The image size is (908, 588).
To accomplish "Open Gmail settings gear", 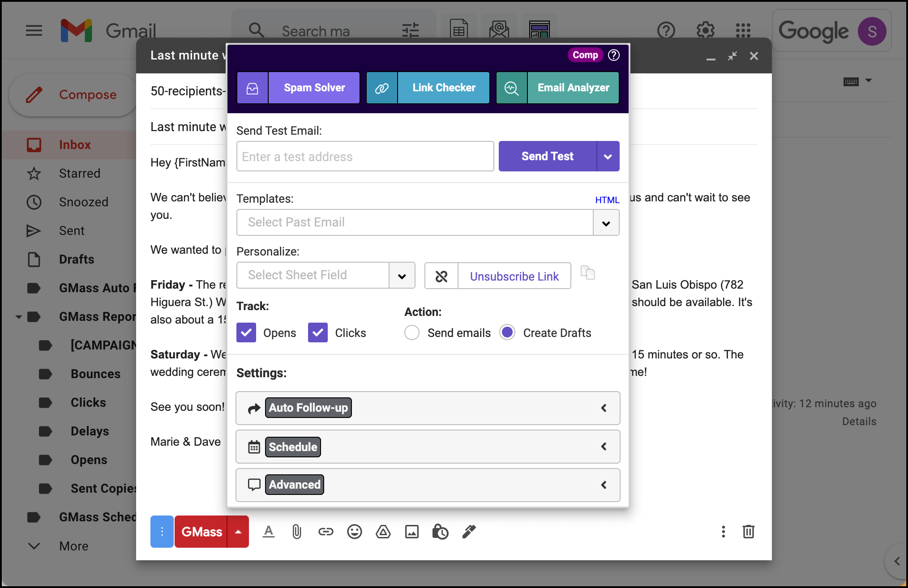I will click(x=706, y=31).
